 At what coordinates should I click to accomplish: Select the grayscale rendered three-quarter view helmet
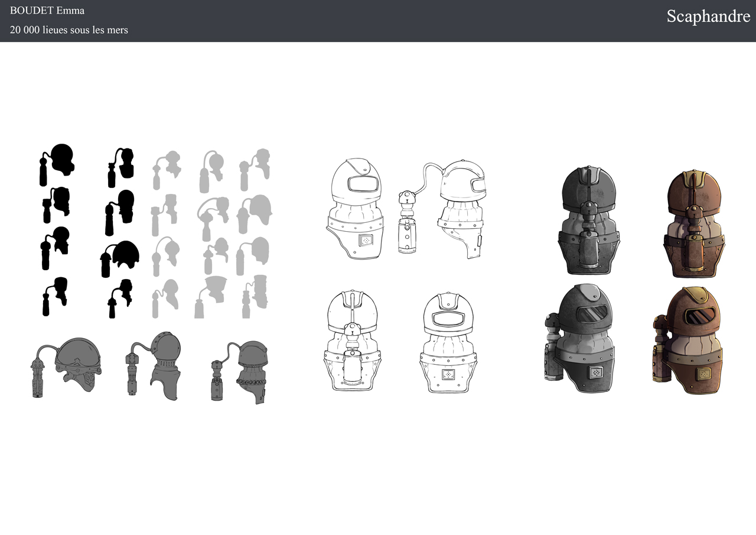[580, 339]
